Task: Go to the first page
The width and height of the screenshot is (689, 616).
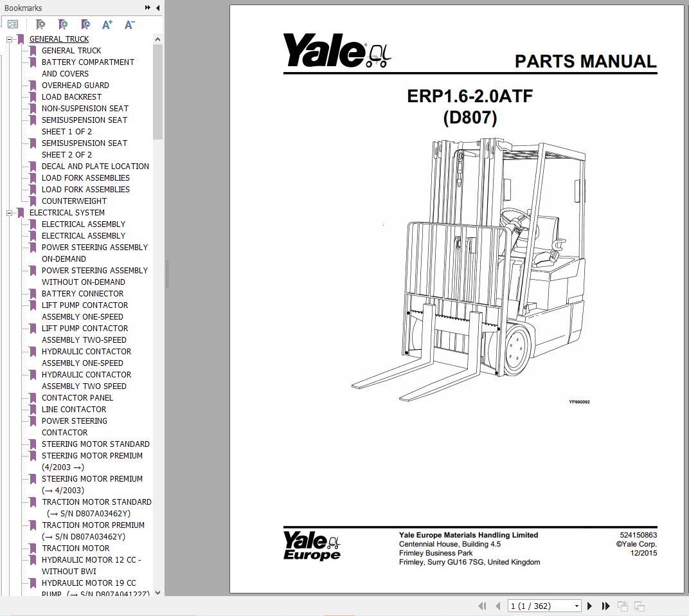Action: point(482,606)
